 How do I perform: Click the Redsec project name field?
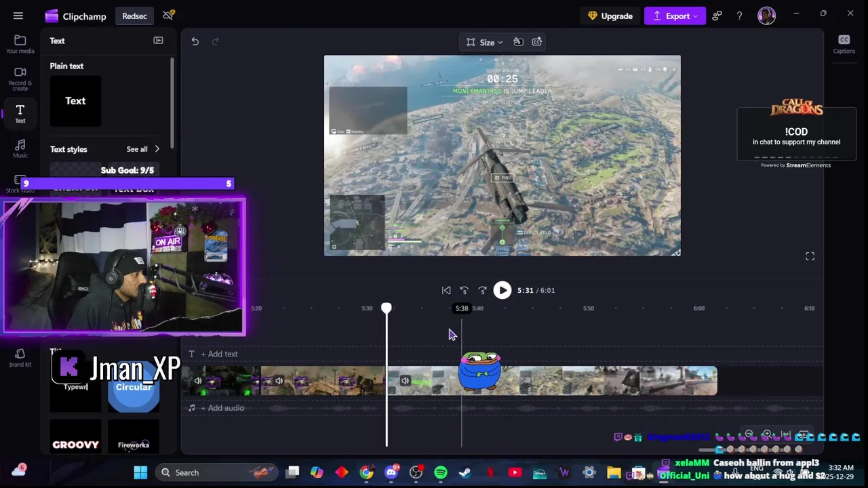134,16
